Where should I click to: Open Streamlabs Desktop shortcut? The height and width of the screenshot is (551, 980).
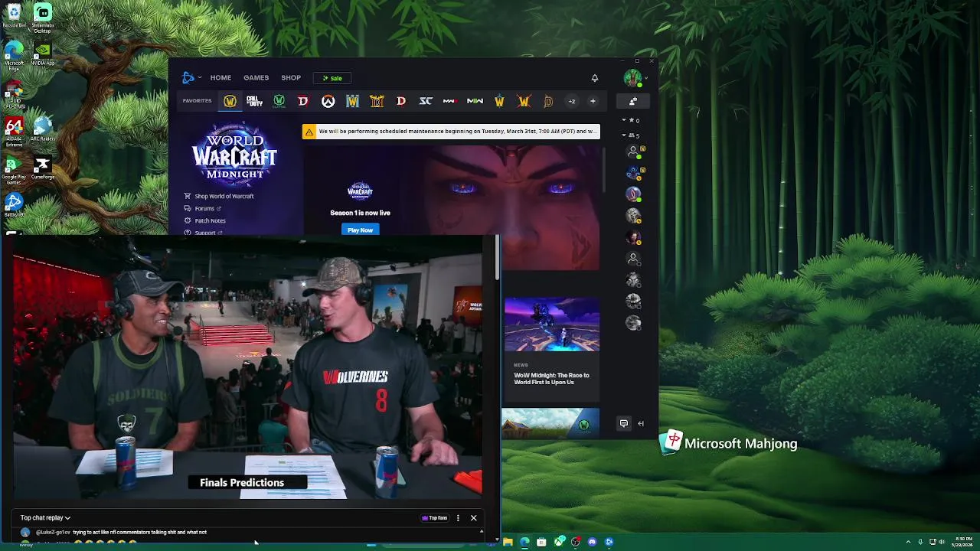click(43, 18)
